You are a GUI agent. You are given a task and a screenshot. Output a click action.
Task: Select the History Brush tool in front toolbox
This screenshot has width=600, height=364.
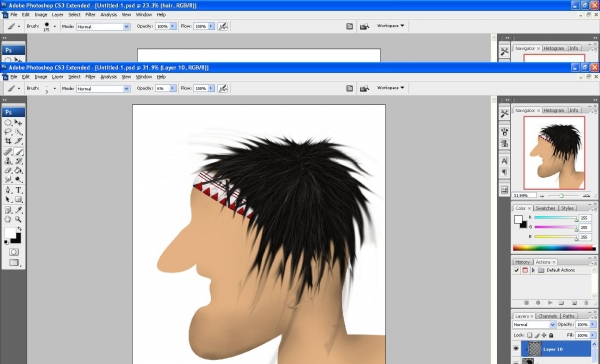(18, 161)
